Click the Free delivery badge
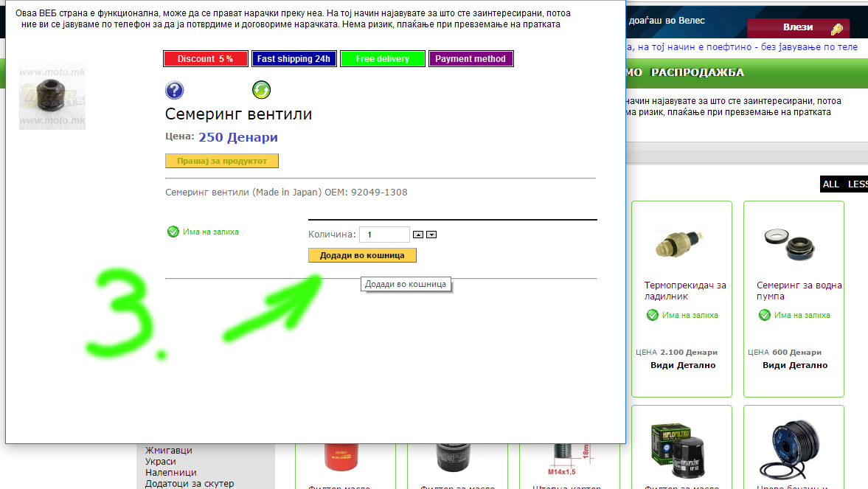Image resolution: width=868 pixels, height=489 pixels. click(x=383, y=59)
